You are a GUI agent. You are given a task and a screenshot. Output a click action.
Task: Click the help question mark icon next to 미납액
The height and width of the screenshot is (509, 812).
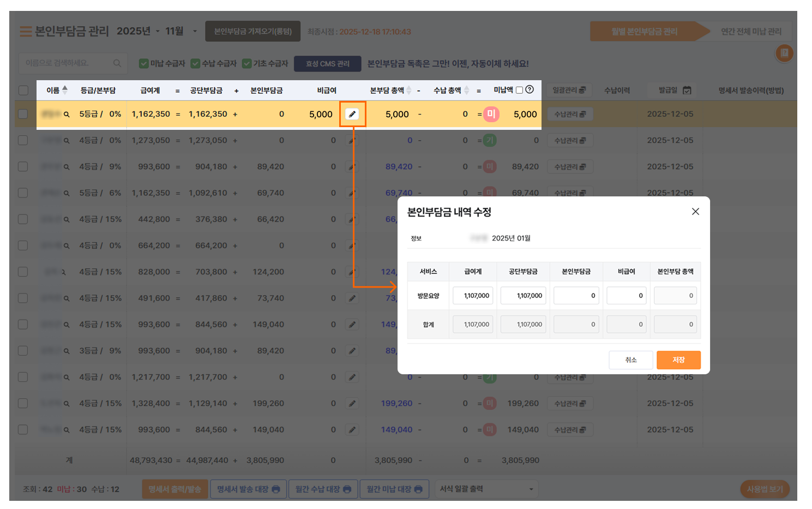coord(530,90)
